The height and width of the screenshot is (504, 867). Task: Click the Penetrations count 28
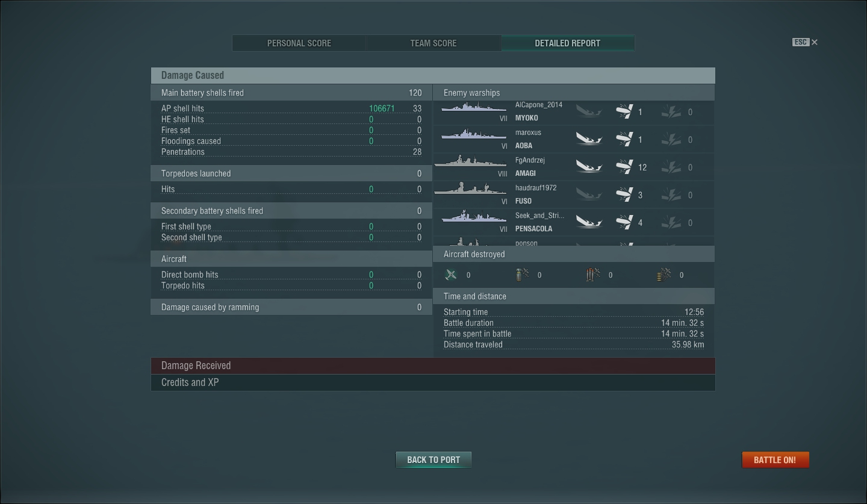point(417,152)
